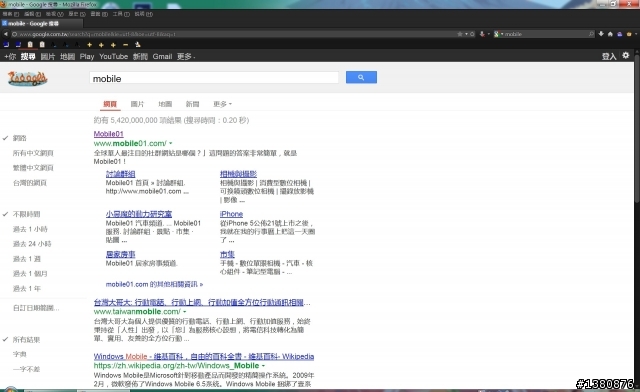Open the Windows Mobile Wikipedia result title

pos(204,356)
